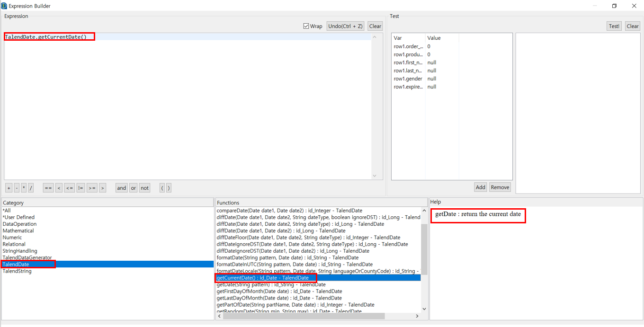This screenshot has width=644, height=327.
Task: Insert the <= operator
Action: [x=70, y=188]
